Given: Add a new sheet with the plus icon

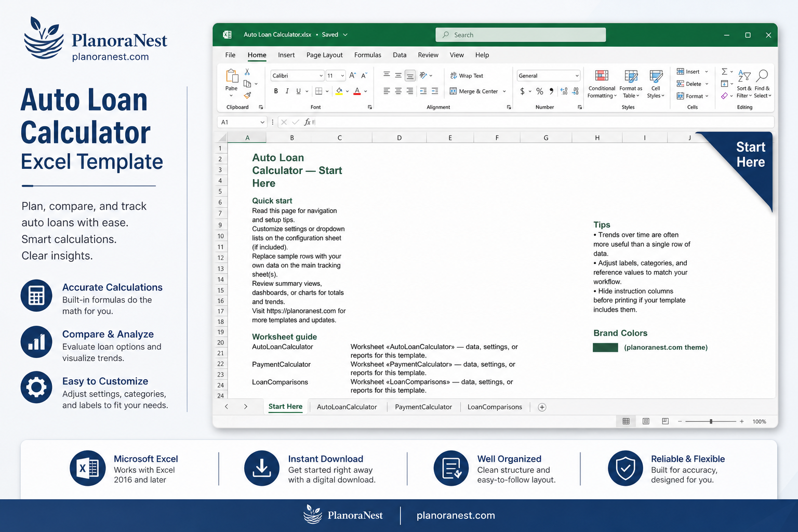Looking at the screenshot, I should pyautogui.click(x=542, y=407).
